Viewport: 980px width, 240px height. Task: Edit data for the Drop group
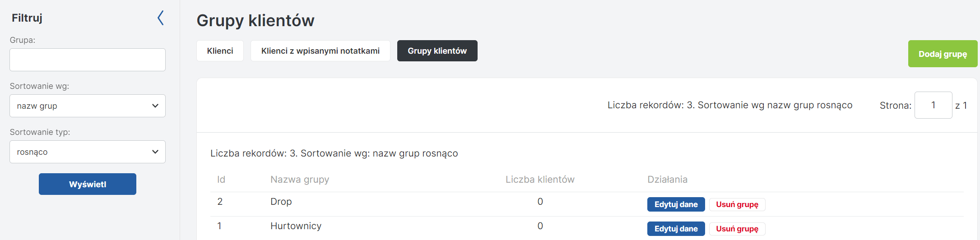click(x=676, y=204)
